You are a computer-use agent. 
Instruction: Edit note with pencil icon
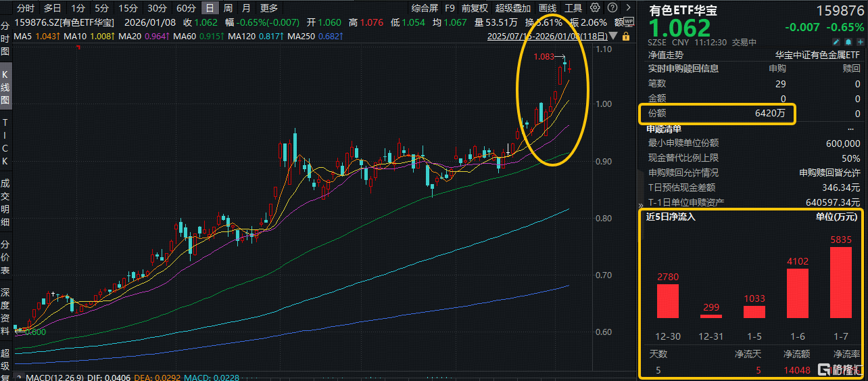click(836, 41)
